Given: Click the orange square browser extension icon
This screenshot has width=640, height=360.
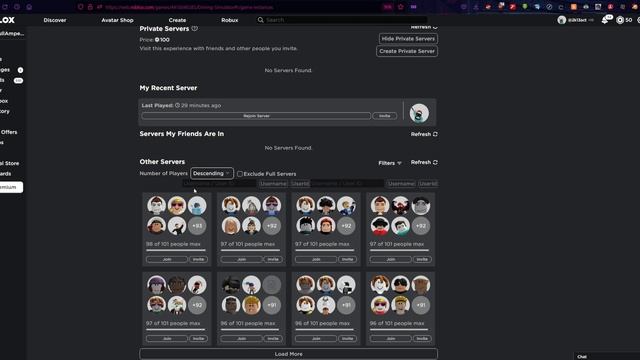Looking at the screenshot, I should (574, 7).
